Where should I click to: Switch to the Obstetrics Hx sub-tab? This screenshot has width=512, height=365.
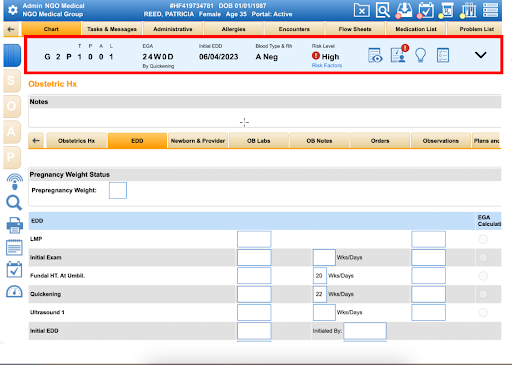[77, 141]
